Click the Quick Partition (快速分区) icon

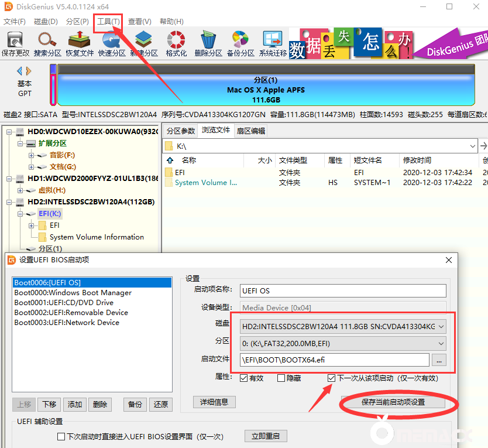[111, 43]
